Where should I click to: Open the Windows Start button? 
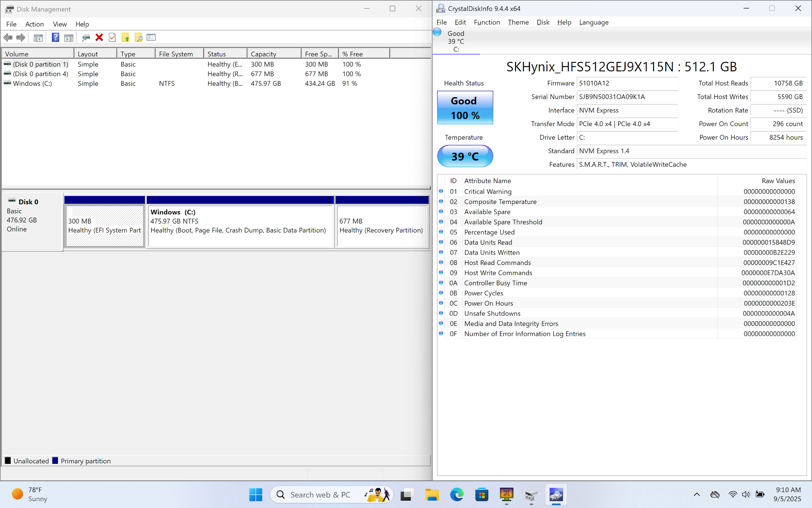tap(255, 495)
